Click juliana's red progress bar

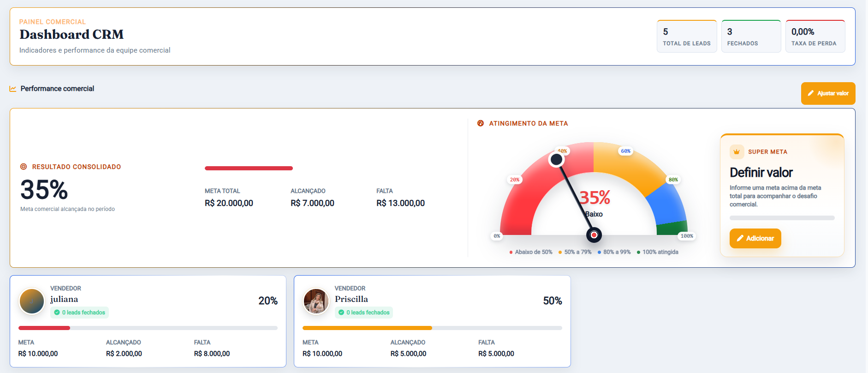click(44, 328)
